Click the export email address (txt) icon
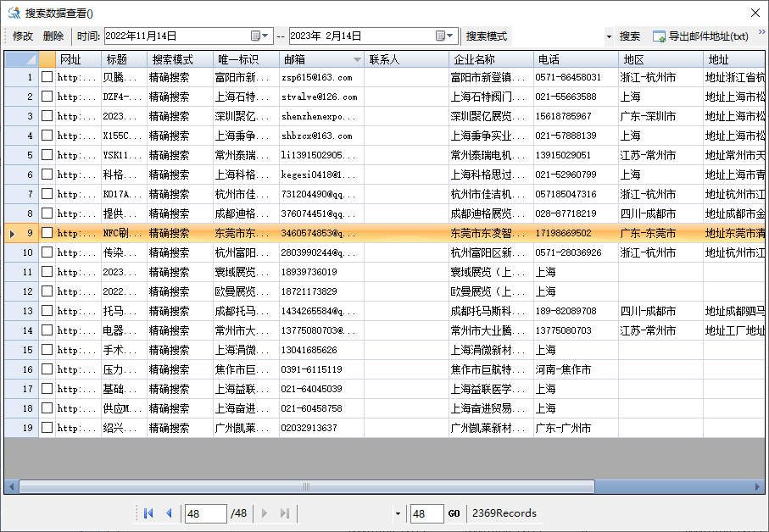This screenshot has width=769, height=532. 657,36
